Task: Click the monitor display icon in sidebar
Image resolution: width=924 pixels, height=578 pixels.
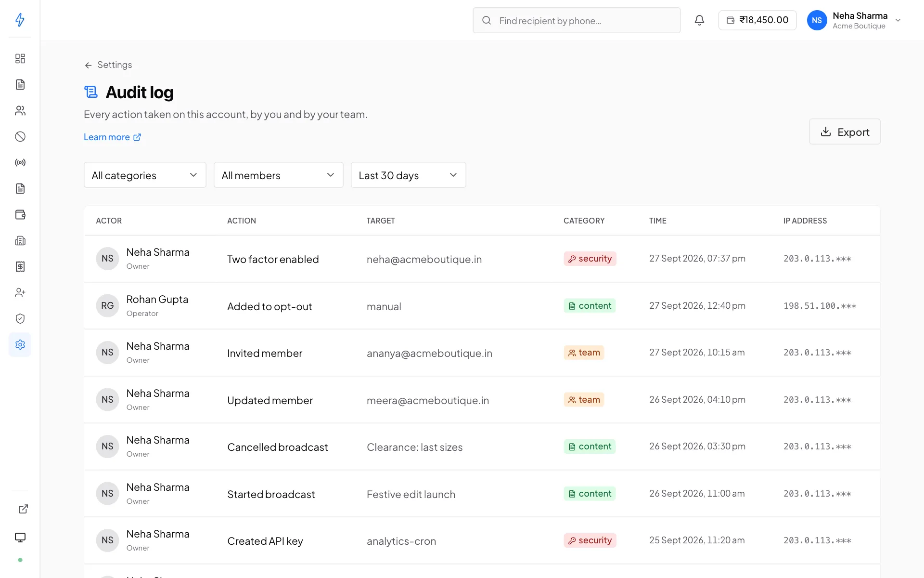Action: [20, 538]
